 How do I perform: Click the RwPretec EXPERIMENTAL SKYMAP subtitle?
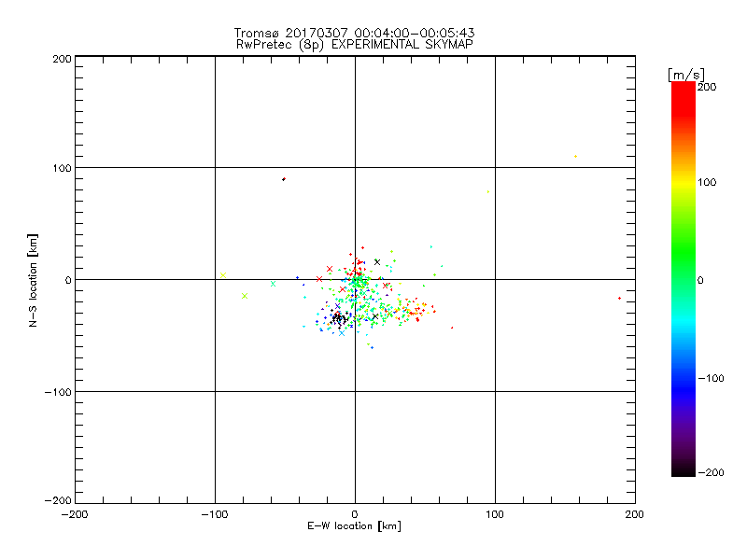point(355,44)
